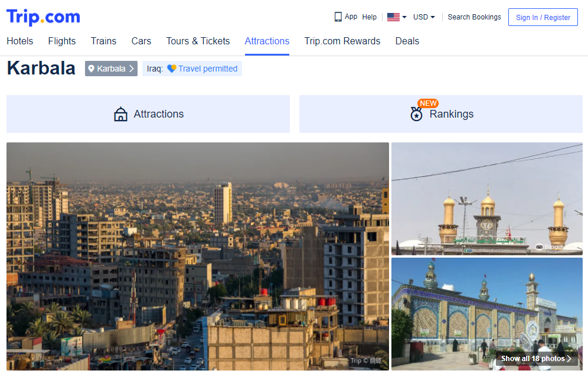The width and height of the screenshot is (588, 377).
Task: Open the App phone icon link
Action: coord(338,17)
